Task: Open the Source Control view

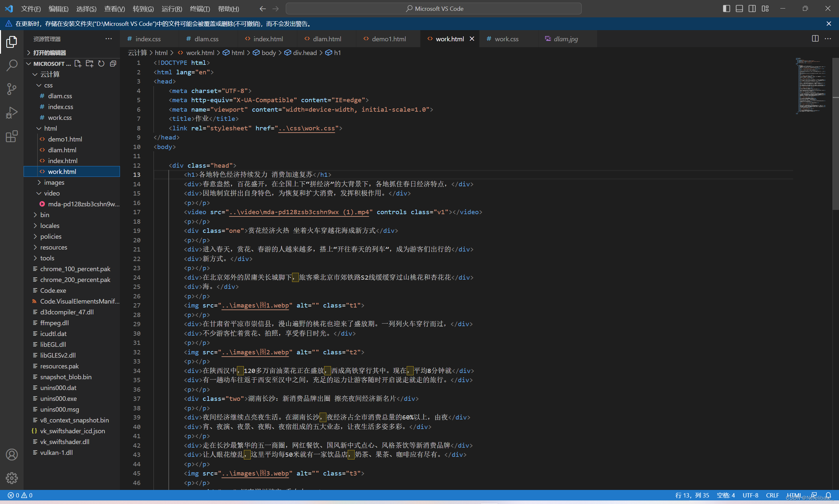Action: coord(11,89)
